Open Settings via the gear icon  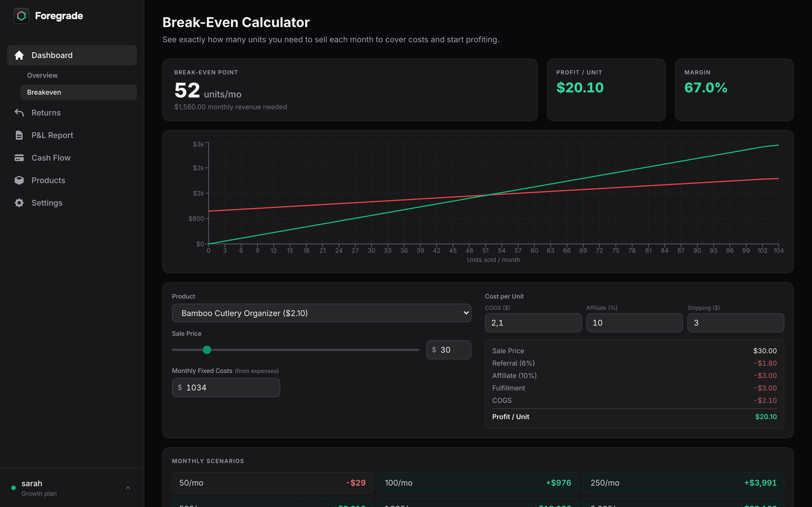click(x=19, y=203)
